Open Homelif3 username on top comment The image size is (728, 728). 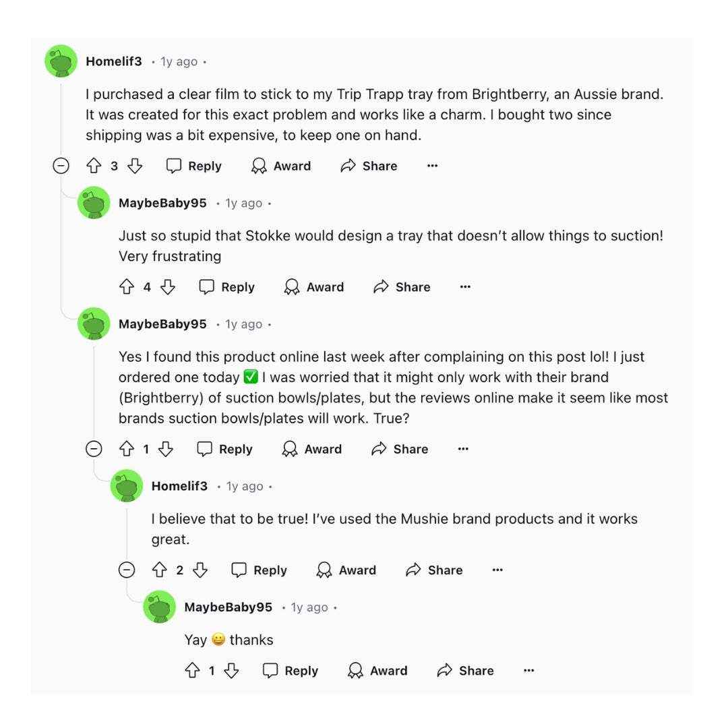[114, 61]
